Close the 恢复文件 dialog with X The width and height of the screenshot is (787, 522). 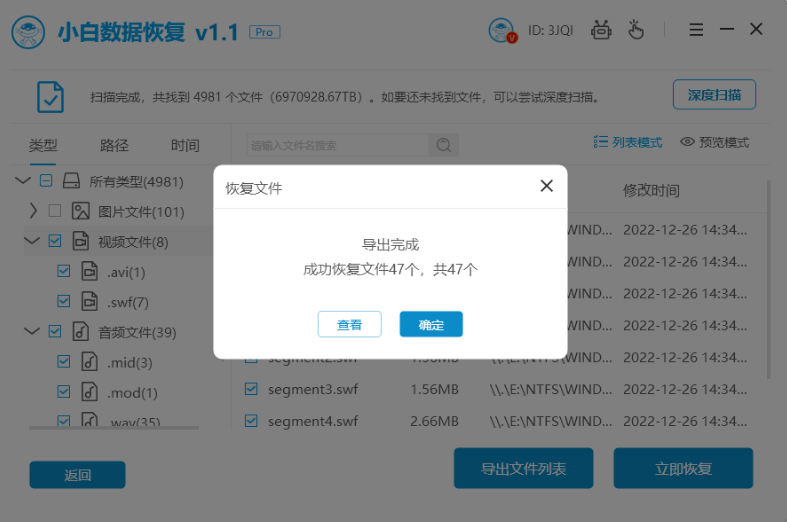click(x=546, y=186)
